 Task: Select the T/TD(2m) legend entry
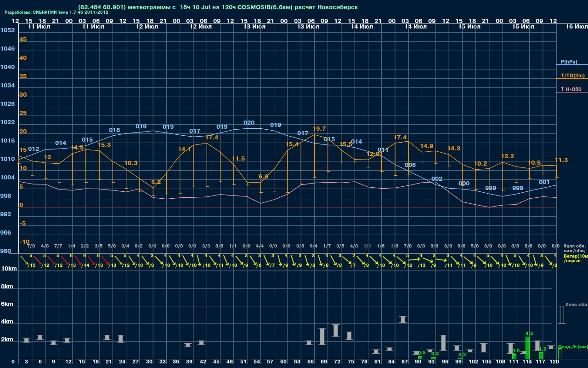573,75
